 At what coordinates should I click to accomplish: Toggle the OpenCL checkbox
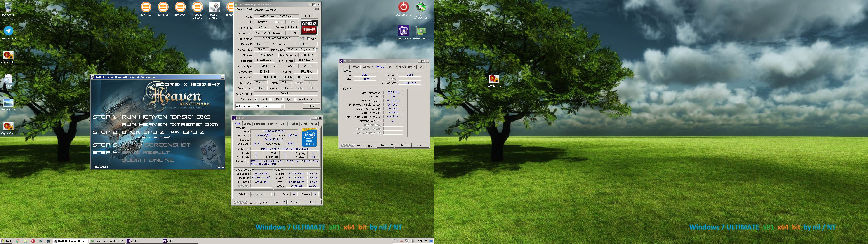[256, 99]
